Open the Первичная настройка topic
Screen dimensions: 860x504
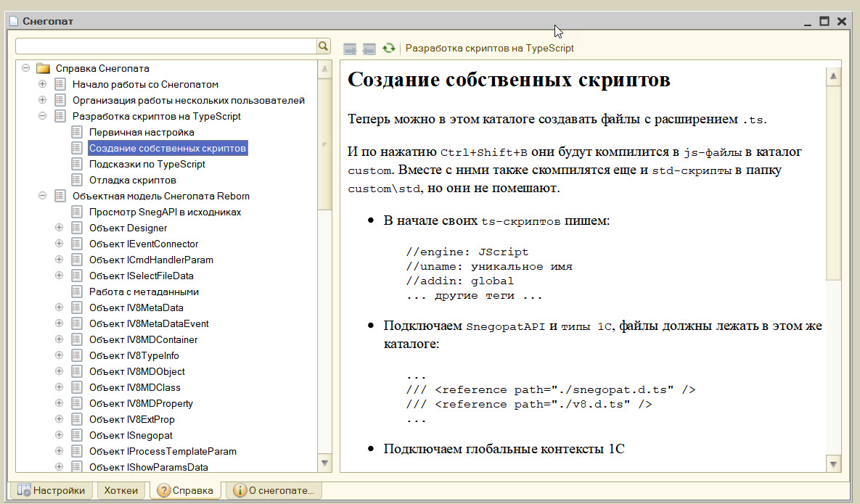(142, 132)
